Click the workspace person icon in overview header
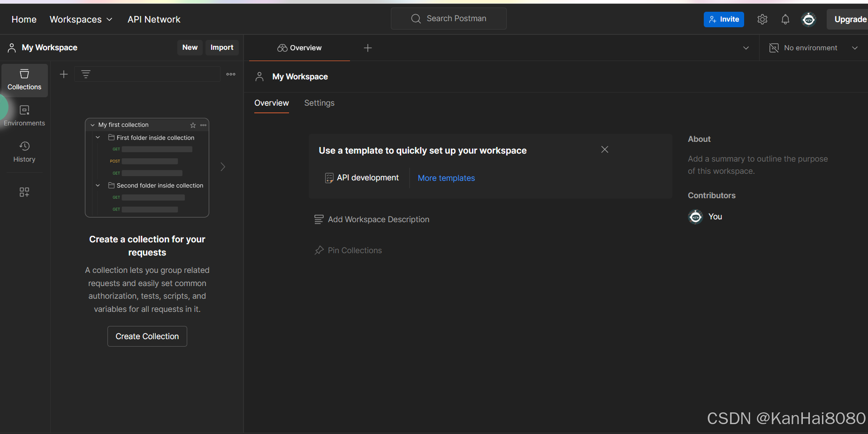This screenshot has width=868, height=434. coord(259,77)
